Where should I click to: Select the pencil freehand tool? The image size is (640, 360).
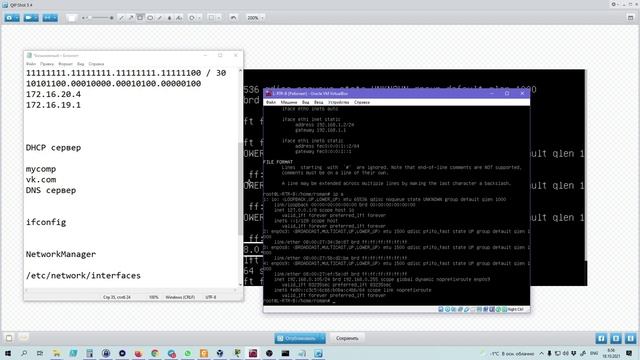point(160,18)
